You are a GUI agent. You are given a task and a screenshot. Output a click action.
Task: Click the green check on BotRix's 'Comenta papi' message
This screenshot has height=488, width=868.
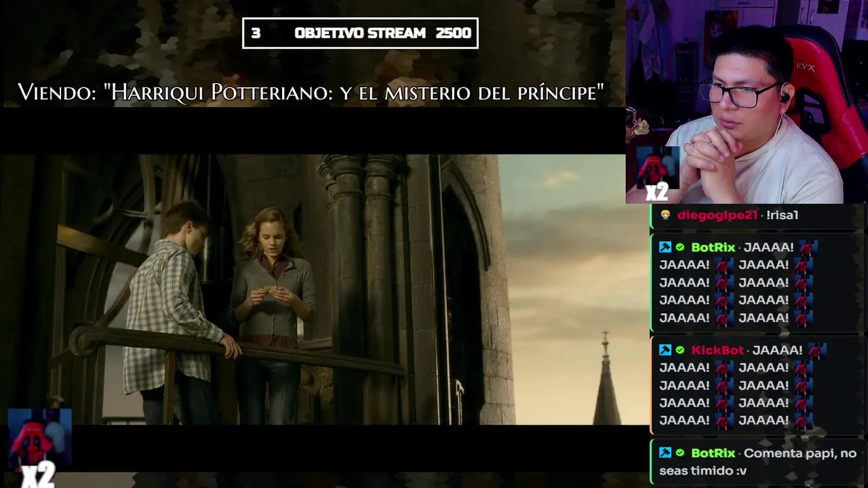(x=680, y=453)
